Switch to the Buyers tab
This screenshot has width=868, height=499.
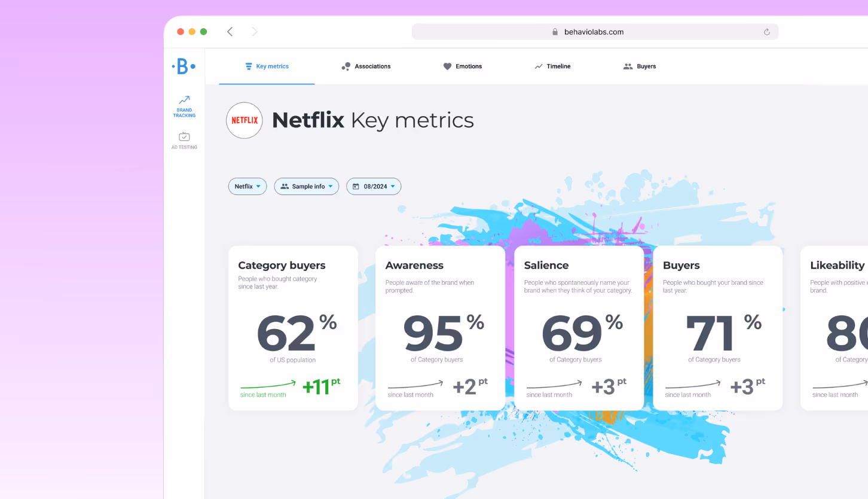[x=640, y=66]
